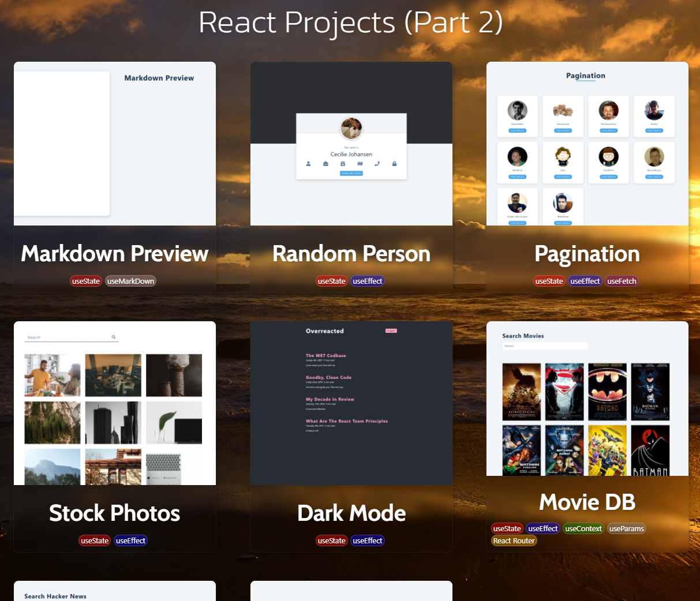Viewport: 700px width, 601px height.
Task: Select the React Router tag
Action: pyautogui.click(x=514, y=541)
